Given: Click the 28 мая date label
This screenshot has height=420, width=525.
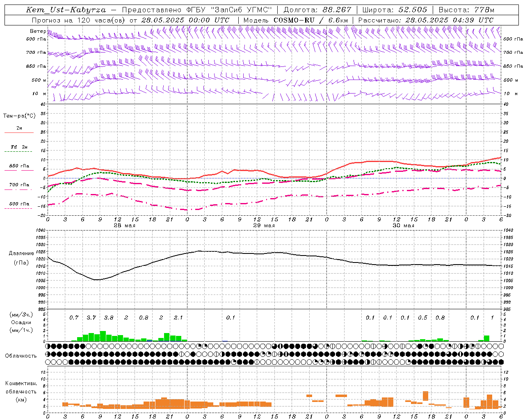Looking at the screenshot, I should 124,226.
